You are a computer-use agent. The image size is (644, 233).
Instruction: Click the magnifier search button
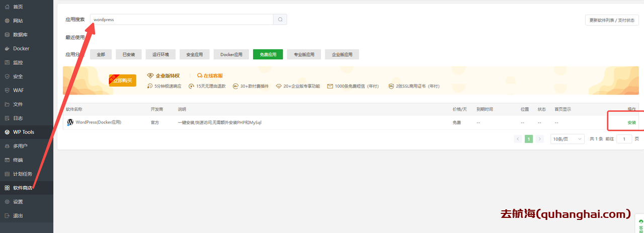coord(280,20)
